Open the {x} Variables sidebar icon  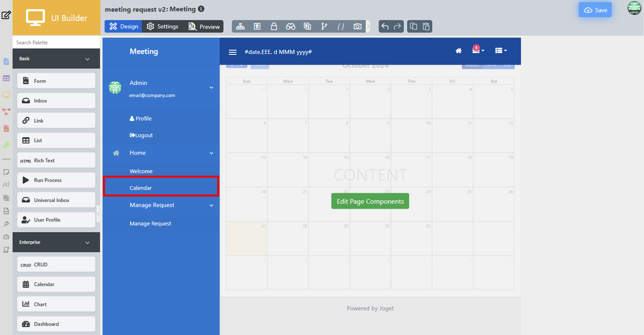click(x=6, y=184)
